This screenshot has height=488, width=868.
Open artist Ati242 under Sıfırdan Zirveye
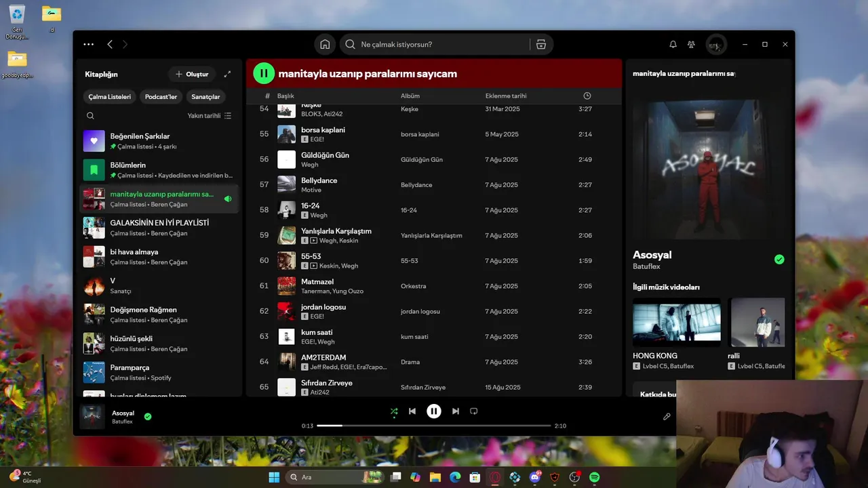320,392
